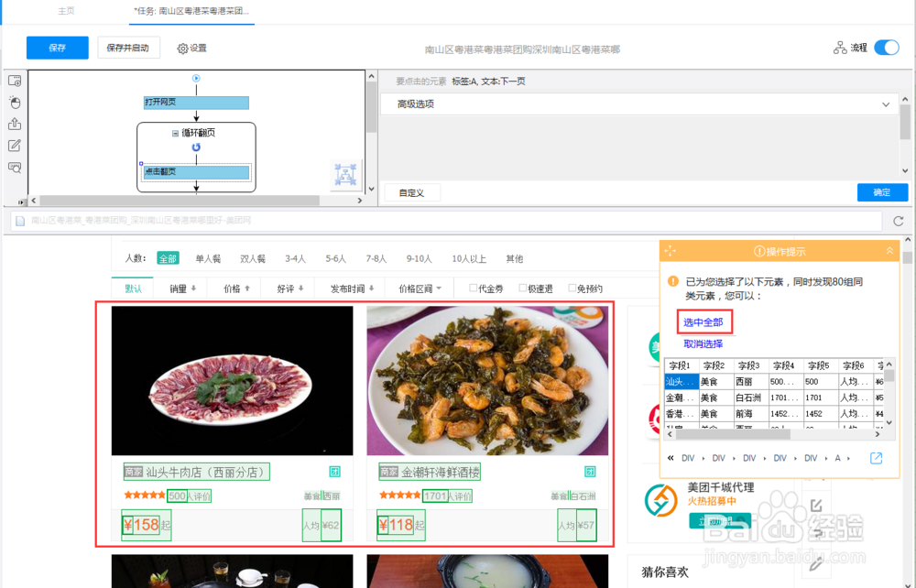Collapse the 操作提示 panel with chevrons

click(x=889, y=251)
